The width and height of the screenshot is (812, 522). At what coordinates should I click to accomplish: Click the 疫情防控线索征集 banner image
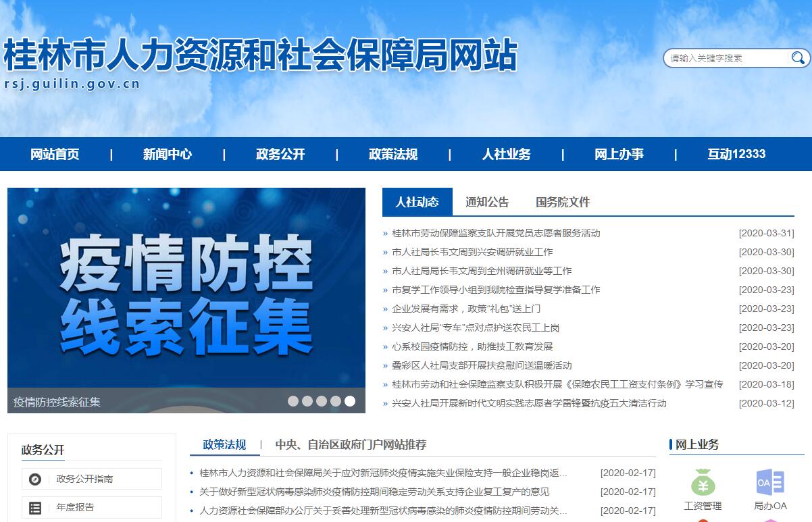tap(186, 290)
